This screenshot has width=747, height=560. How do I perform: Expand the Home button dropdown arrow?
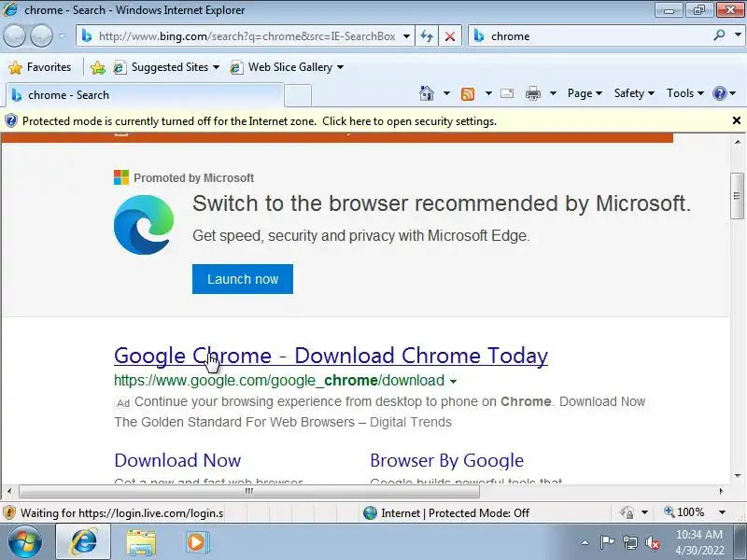click(x=446, y=93)
